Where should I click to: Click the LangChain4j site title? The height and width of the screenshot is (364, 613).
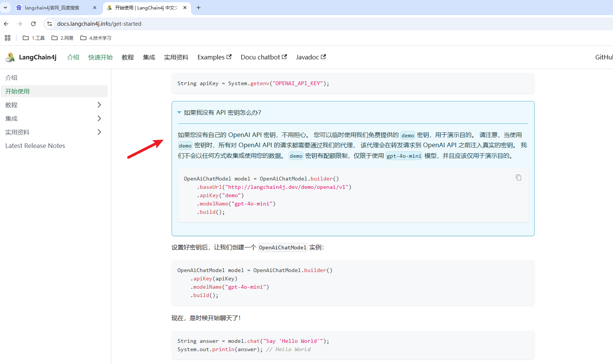pyautogui.click(x=38, y=57)
